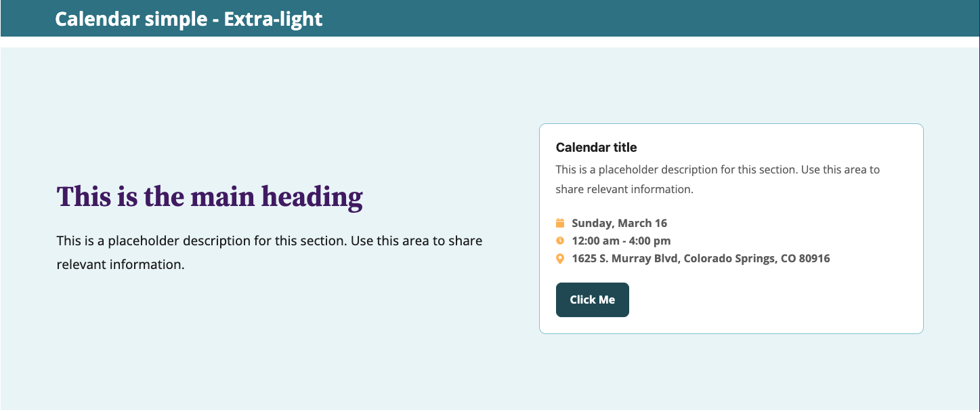The image size is (980, 412).
Task: Click the 'Calendar simple - Extra-light' page title
Action: (x=189, y=19)
